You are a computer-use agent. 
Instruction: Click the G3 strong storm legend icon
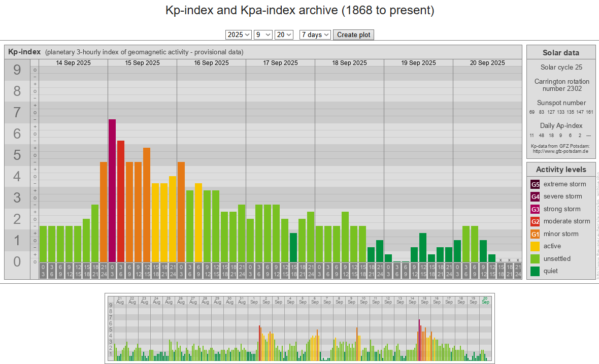[x=535, y=209]
